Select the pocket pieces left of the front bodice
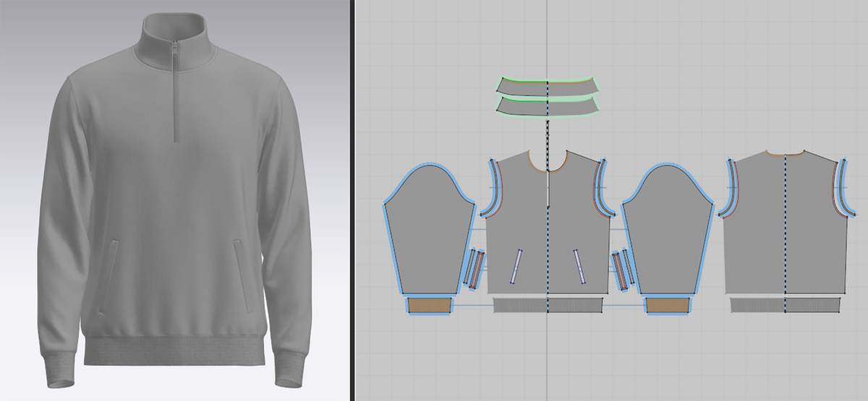 [x=475, y=270]
